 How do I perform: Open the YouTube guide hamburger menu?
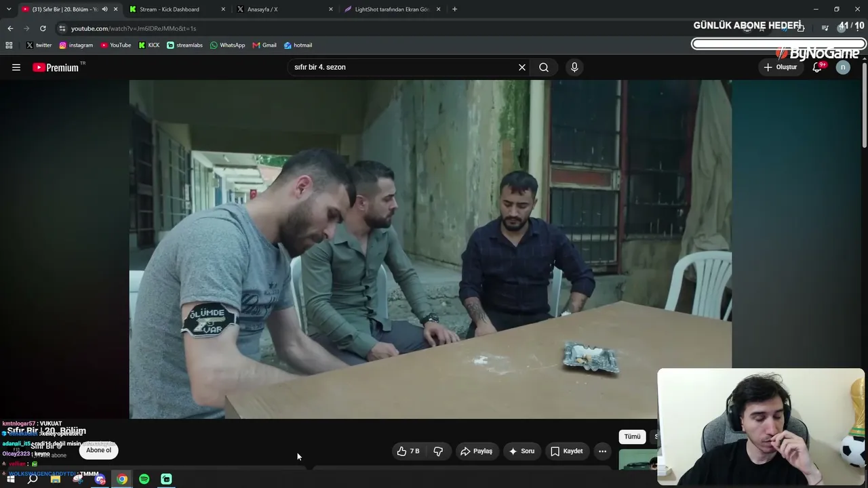(x=16, y=67)
